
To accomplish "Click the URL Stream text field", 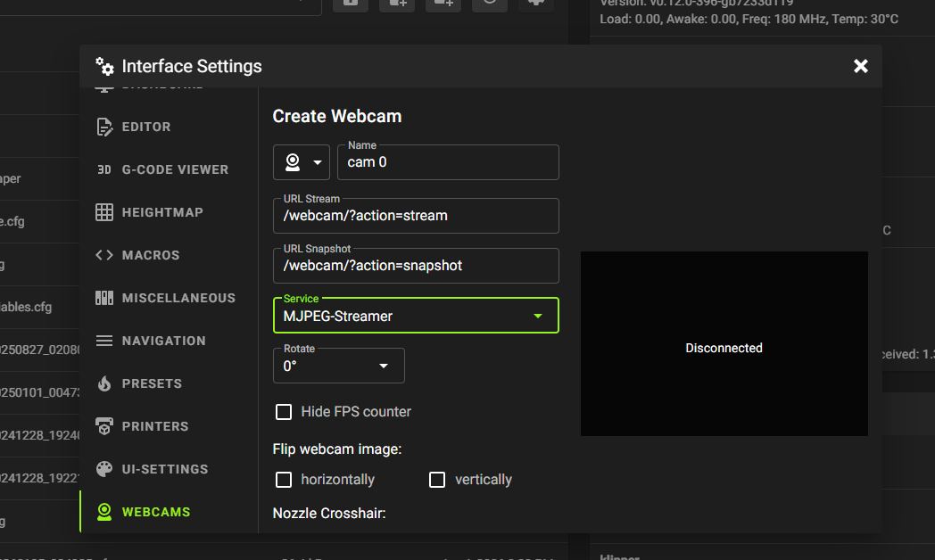I will pos(416,216).
